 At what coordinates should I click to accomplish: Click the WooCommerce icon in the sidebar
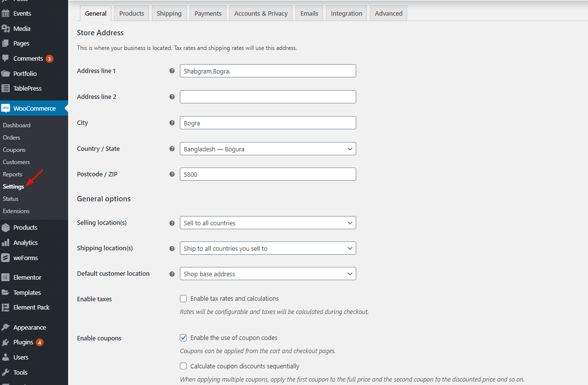(6, 108)
